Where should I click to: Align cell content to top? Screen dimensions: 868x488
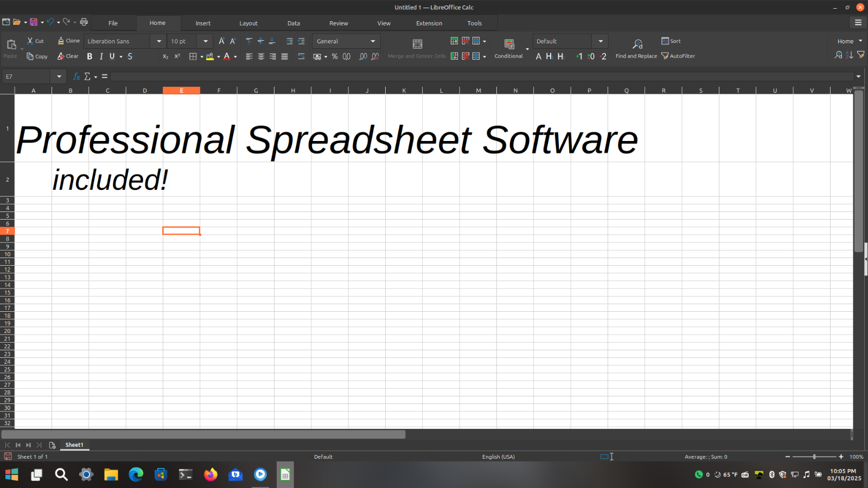(x=249, y=41)
